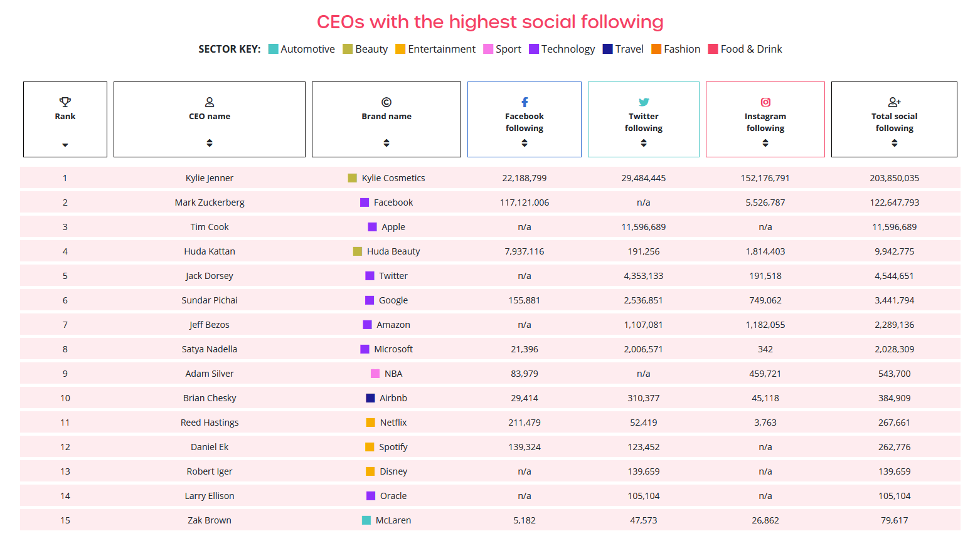This screenshot has width=980, height=536.
Task: Toggle sort arrows under Facebook following
Action: click(x=525, y=143)
